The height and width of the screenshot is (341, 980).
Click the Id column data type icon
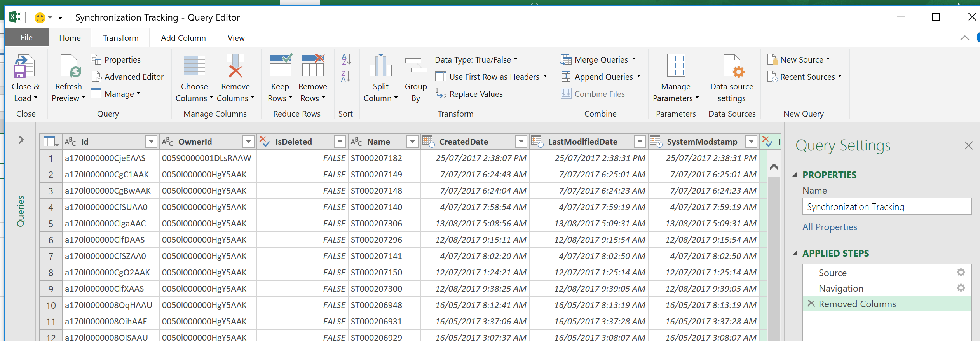pyautogui.click(x=70, y=142)
